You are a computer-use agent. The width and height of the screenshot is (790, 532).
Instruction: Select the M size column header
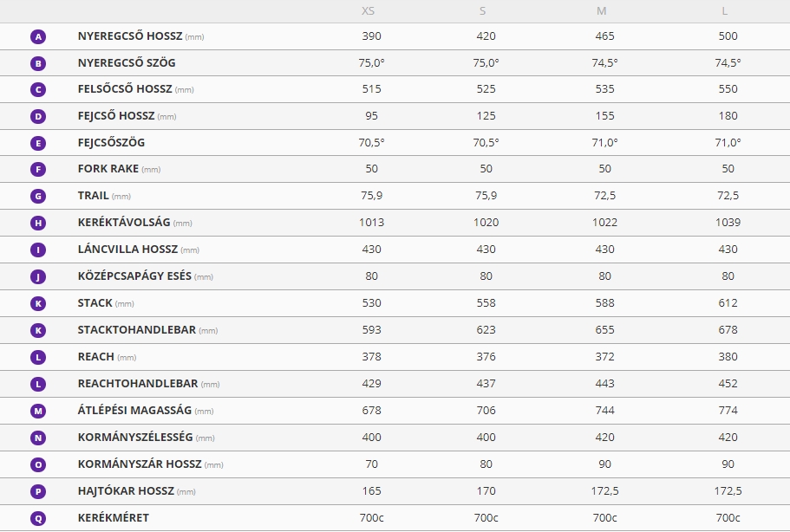pyautogui.click(x=602, y=11)
